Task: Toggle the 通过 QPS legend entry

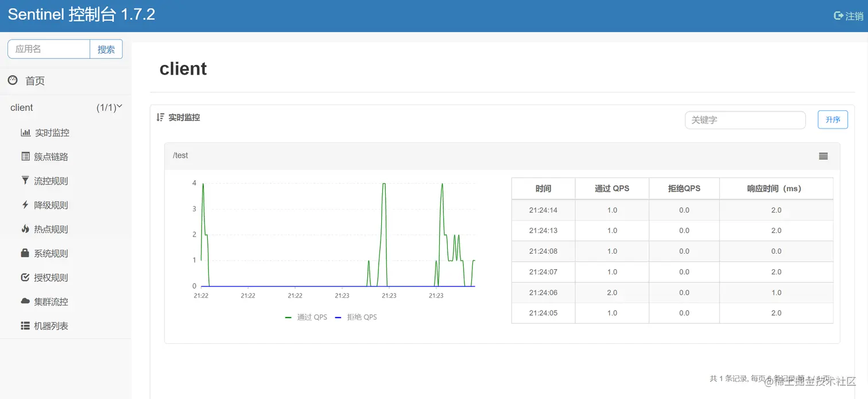Action: point(306,317)
